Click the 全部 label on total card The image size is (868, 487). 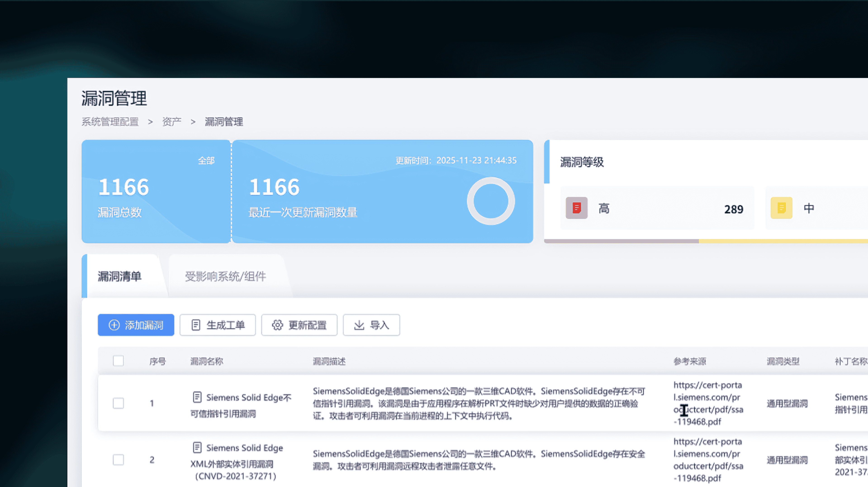pos(206,160)
